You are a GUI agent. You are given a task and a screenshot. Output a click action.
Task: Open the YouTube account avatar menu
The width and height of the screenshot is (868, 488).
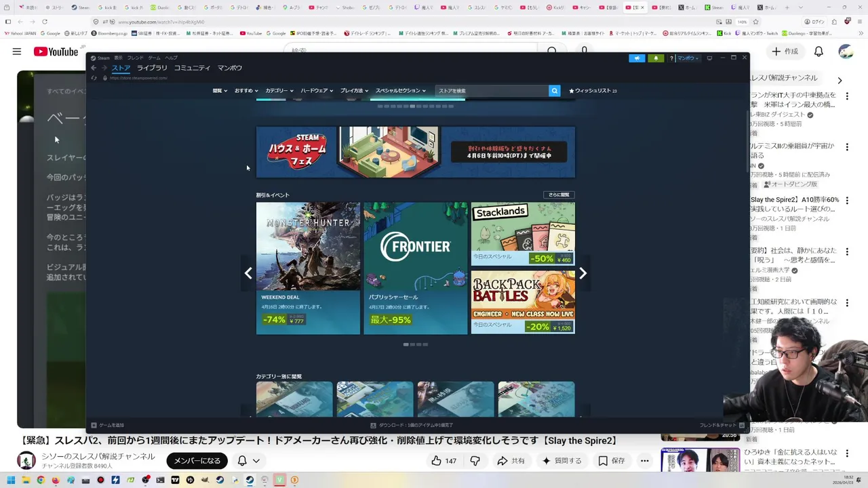(845, 52)
